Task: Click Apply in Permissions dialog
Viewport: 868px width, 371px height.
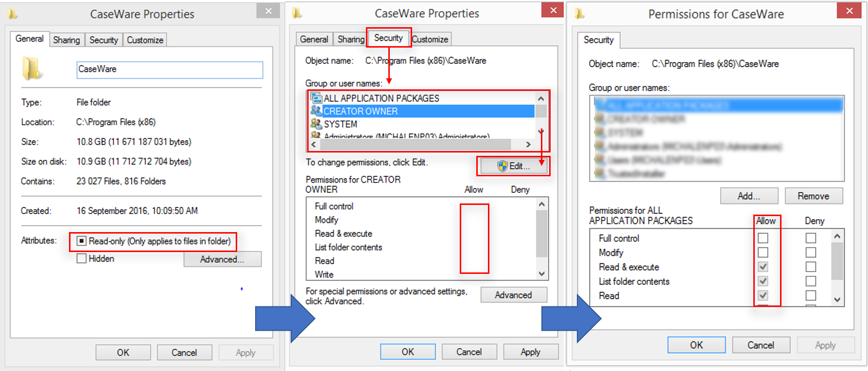Action: (x=825, y=345)
